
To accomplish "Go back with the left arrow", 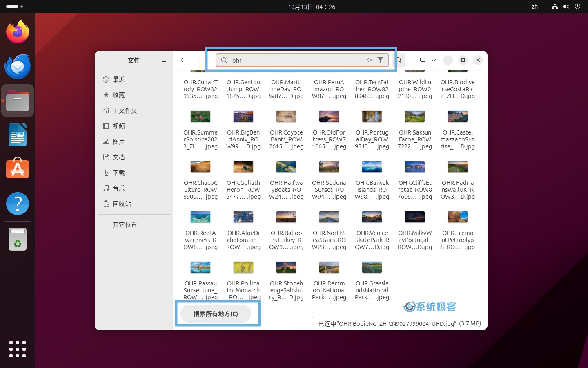I will click(183, 60).
